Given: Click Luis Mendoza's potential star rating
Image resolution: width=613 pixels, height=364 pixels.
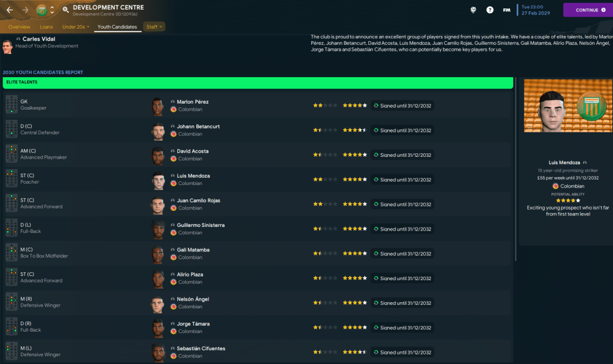Looking at the screenshot, I should click(x=354, y=180).
